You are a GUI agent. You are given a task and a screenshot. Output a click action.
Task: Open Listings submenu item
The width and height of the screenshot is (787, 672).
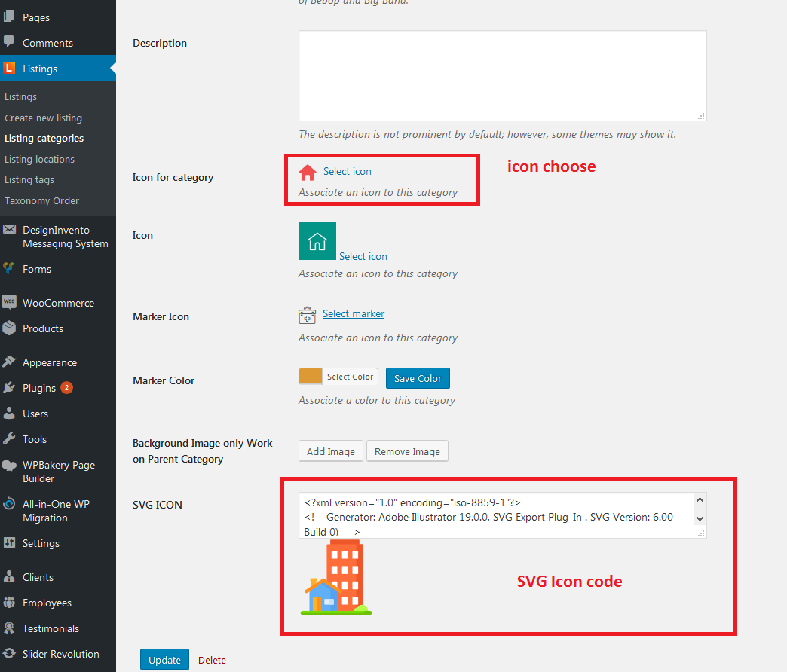[x=20, y=96]
